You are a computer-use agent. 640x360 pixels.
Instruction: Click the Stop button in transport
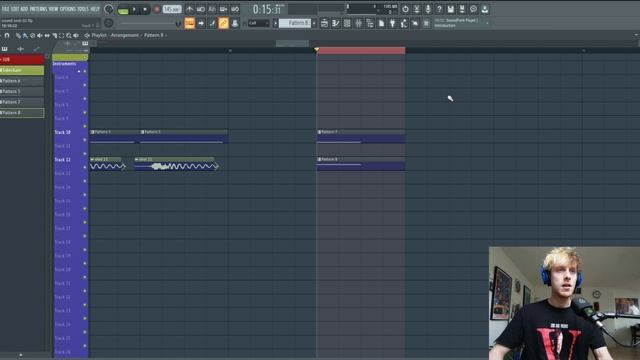[x=144, y=9]
